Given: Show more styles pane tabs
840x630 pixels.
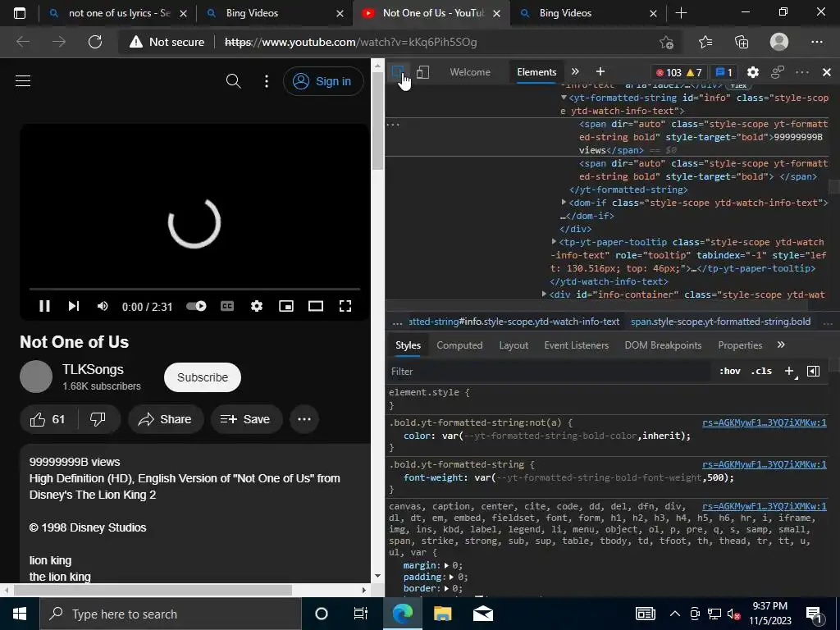Looking at the screenshot, I should [781, 345].
